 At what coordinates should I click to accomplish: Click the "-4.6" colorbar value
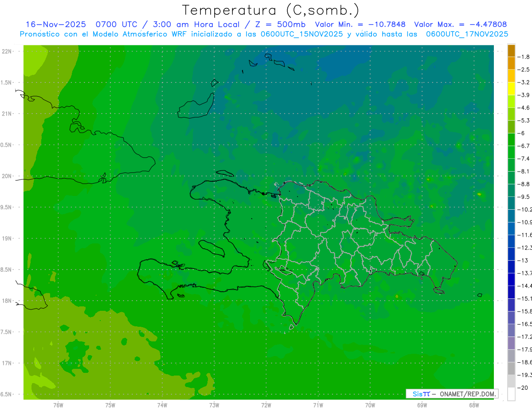(x=524, y=108)
